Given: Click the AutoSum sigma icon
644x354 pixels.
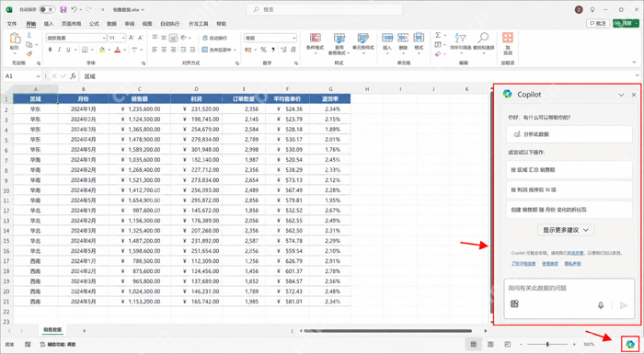Looking at the screenshot, I should tap(438, 35).
